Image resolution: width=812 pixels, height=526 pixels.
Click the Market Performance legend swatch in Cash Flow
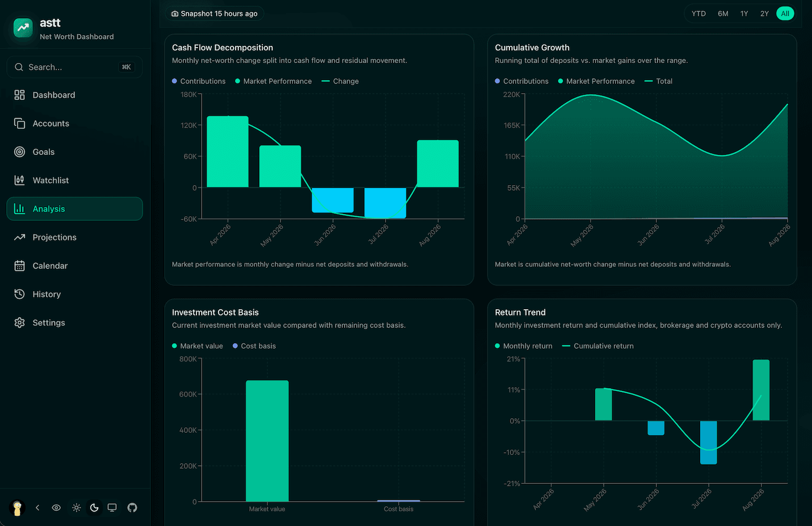[238, 81]
